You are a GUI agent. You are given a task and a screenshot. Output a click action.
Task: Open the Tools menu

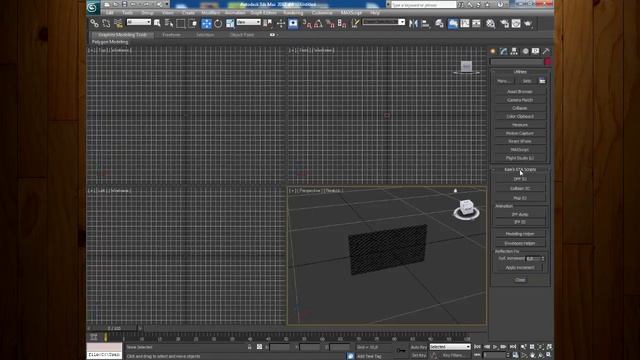[x=127, y=13]
